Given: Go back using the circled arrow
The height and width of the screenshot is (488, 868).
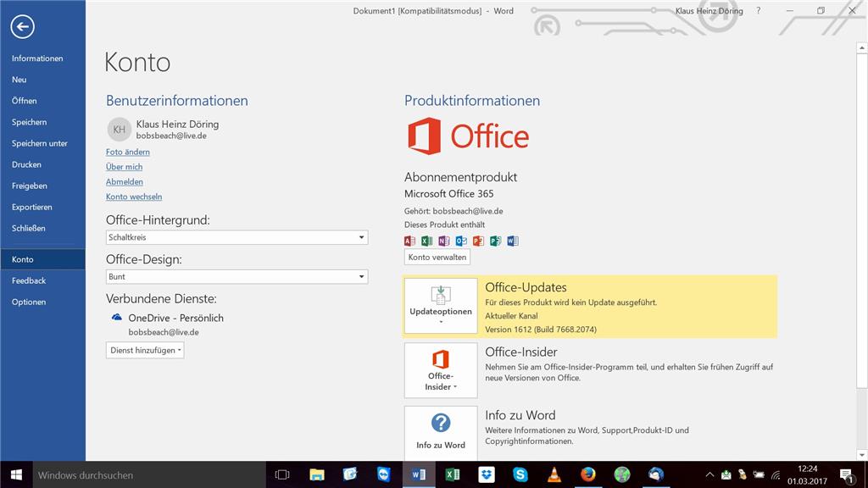Looking at the screenshot, I should pos(22,26).
